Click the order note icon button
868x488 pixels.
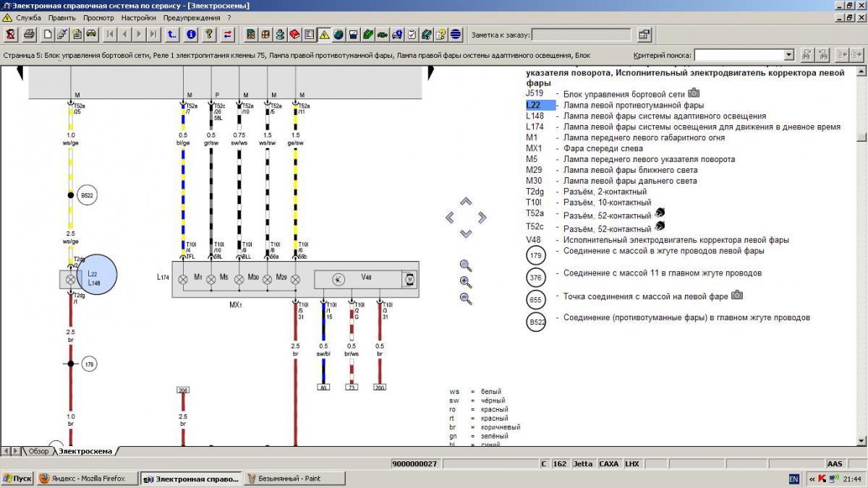[644, 34]
